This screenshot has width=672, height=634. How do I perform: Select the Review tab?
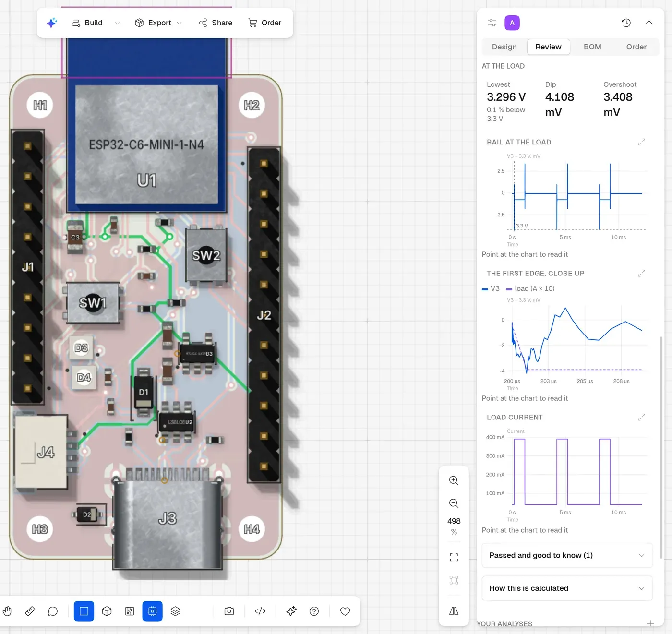548,47
